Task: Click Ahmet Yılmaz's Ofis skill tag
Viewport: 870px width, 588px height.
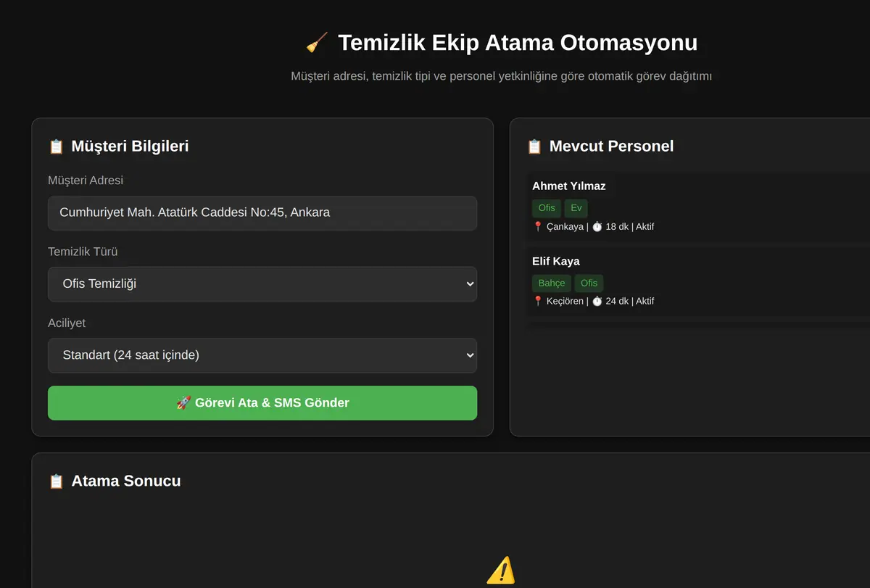Action: point(547,208)
